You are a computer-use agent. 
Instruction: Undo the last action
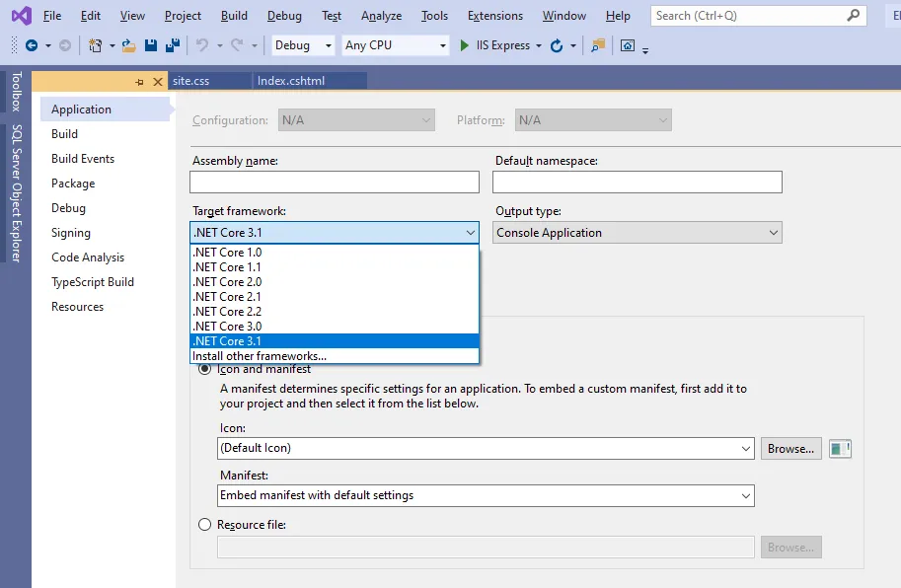[x=201, y=45]
